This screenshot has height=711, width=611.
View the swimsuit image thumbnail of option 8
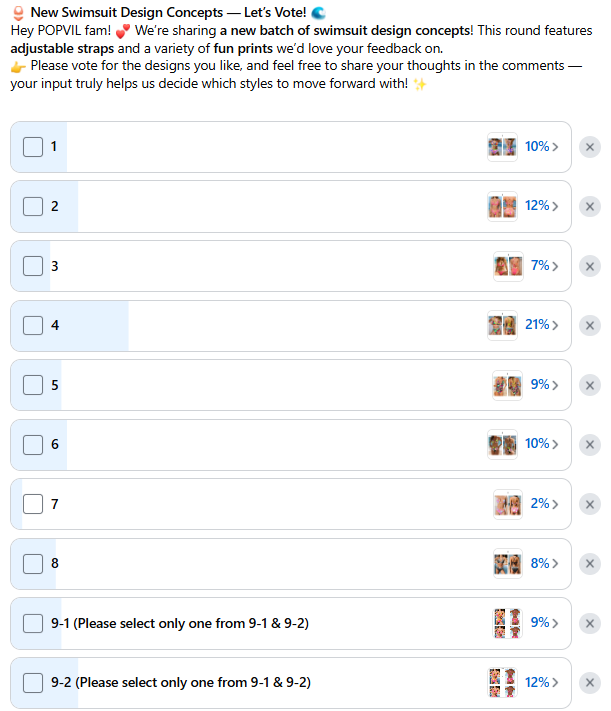508,564
